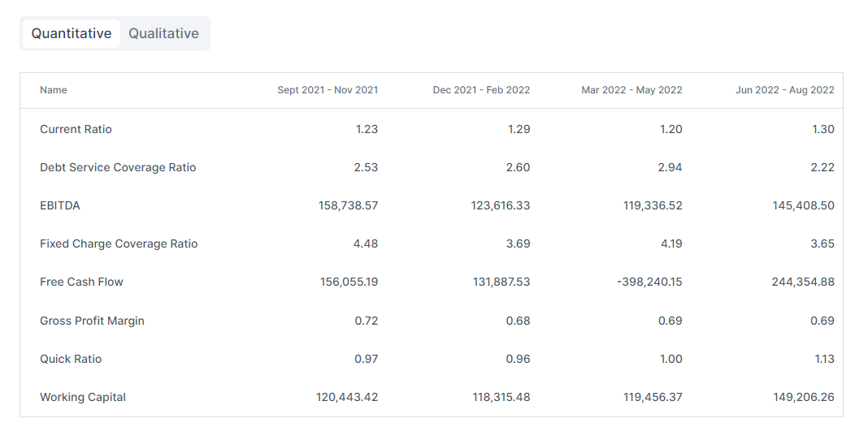Click the Name column header
The image size is (868, 427).
tap(54, 90)
